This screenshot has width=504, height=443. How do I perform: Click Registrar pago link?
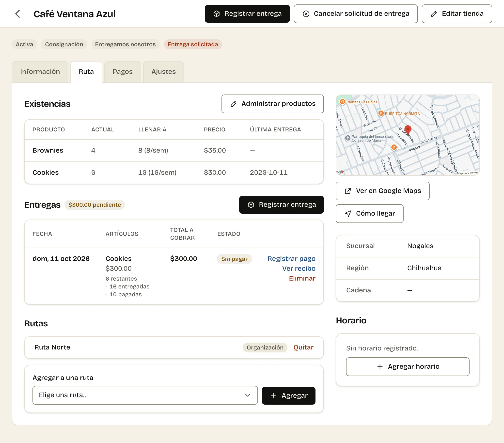[291, 258]
